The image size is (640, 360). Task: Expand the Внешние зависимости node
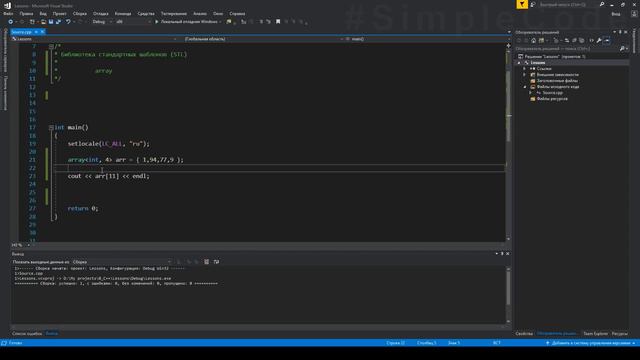525,75
